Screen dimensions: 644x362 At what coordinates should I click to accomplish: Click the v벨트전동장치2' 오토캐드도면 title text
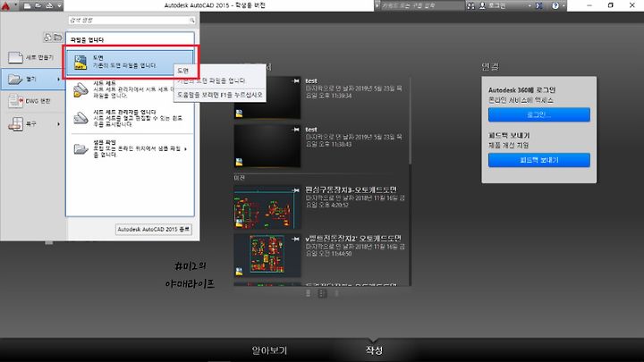[x=353, y=238]
